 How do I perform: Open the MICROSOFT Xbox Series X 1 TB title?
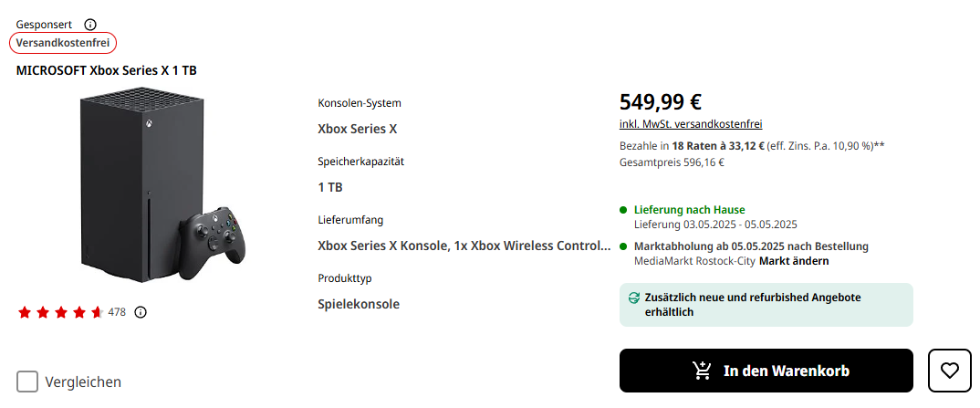point(107,70)
